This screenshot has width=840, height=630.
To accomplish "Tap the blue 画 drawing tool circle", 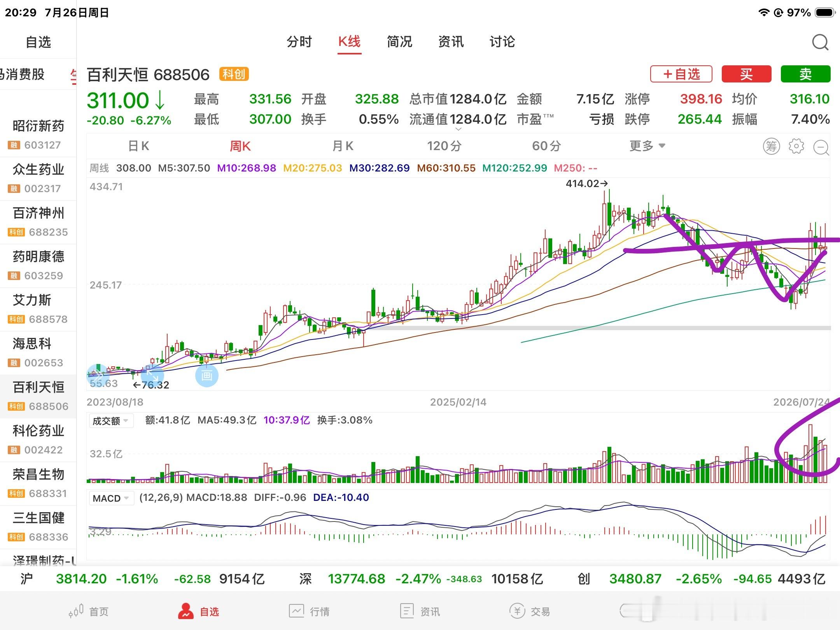I will click(206, 375).
